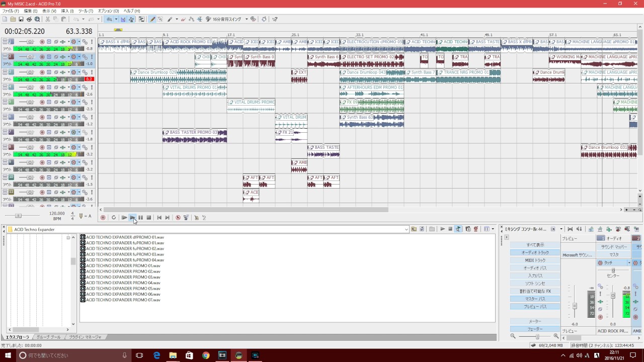
Task: Click the Zoom tool magnifier icon in toolbar
Action: (x=37, y=19)
